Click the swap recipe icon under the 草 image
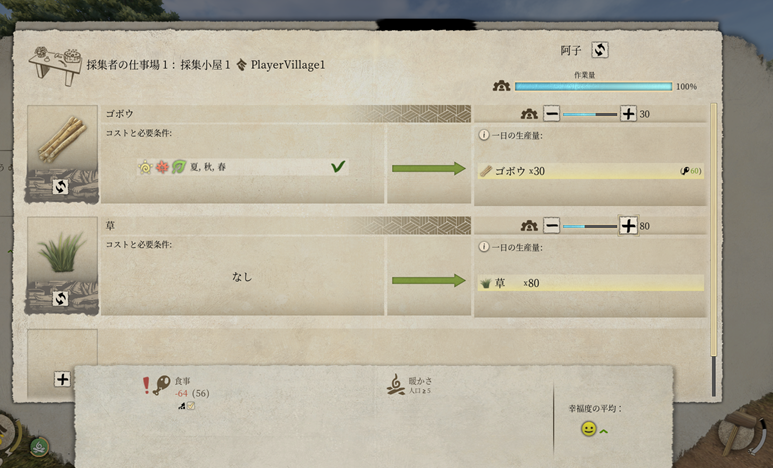Image resolution: width=773 pixels, height=468 pixels. [61, 299]
